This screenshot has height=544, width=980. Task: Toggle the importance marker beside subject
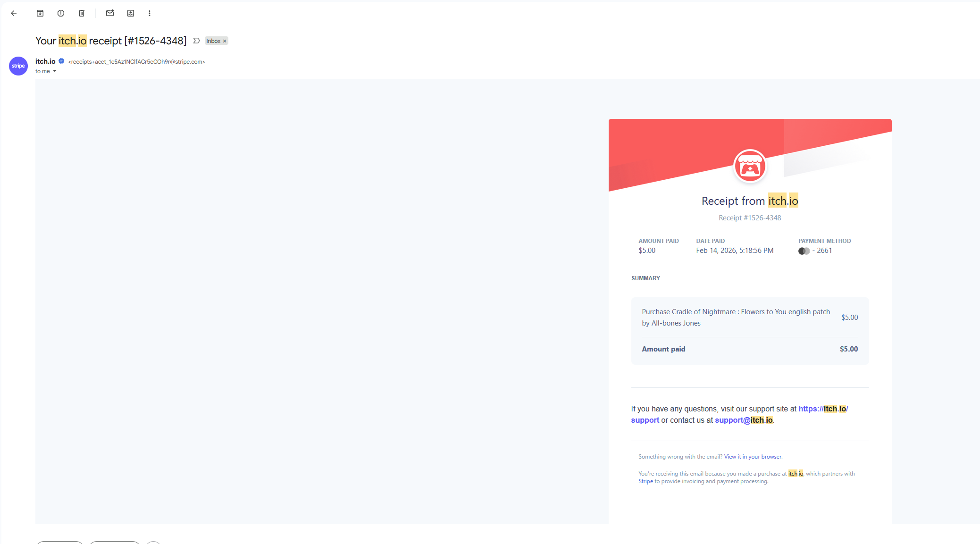196,41
